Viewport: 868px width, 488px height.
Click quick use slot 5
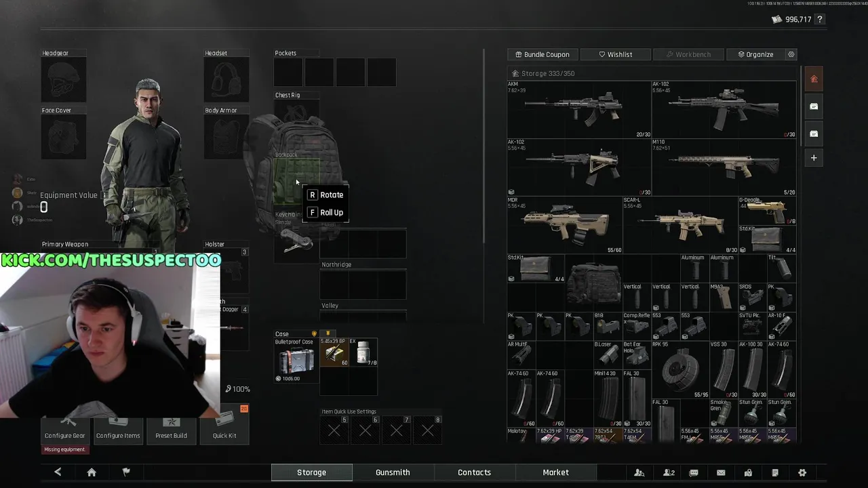point(334,430)
